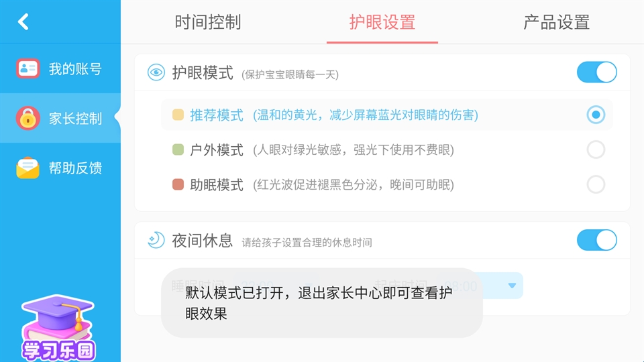Tap the back arrow icon
Image resolution: width=644 pixels, height=362 pixels.
click(23, 22)
